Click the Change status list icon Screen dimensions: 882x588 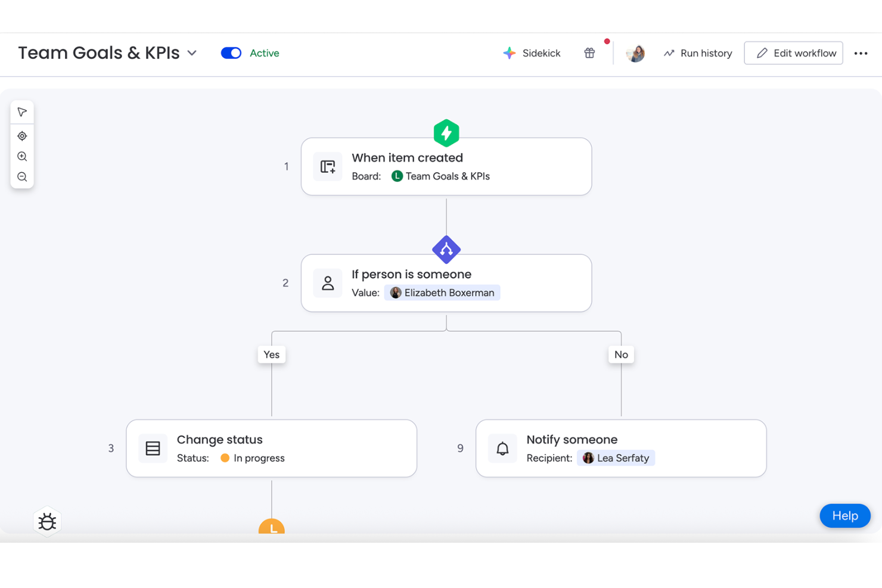(153, 449)
